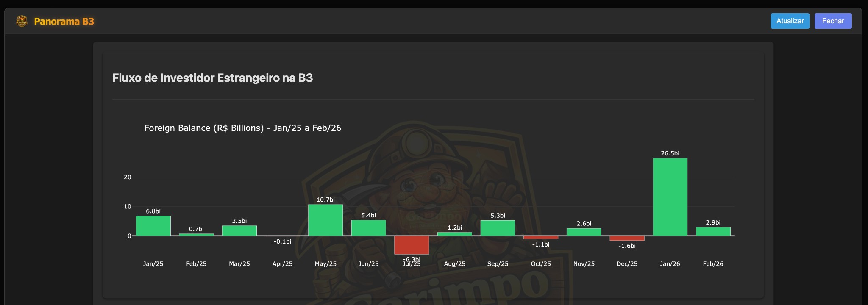Screen dimensions: 868x305
Task: Select the May/25 bar with 10.7bi
Action: pos(325,220)
